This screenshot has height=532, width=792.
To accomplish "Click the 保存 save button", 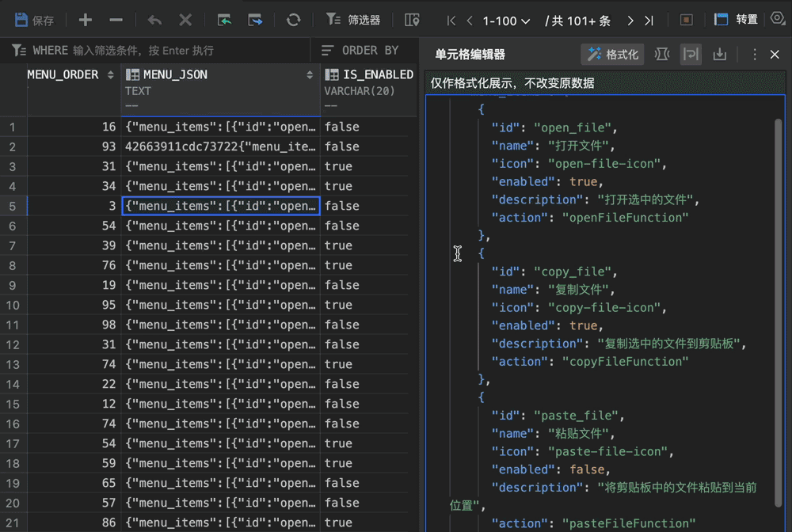I will coord(34,21).
